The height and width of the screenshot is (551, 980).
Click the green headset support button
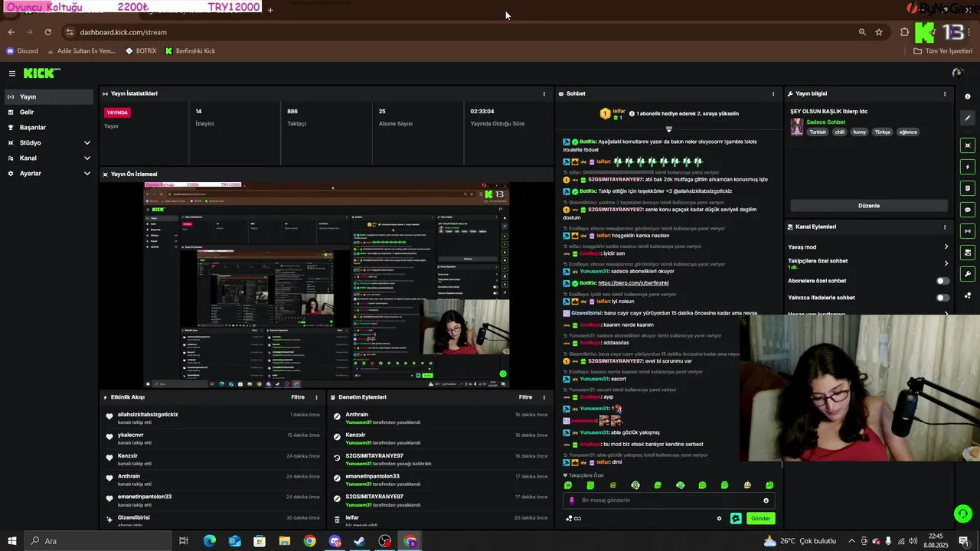point(963,514)
